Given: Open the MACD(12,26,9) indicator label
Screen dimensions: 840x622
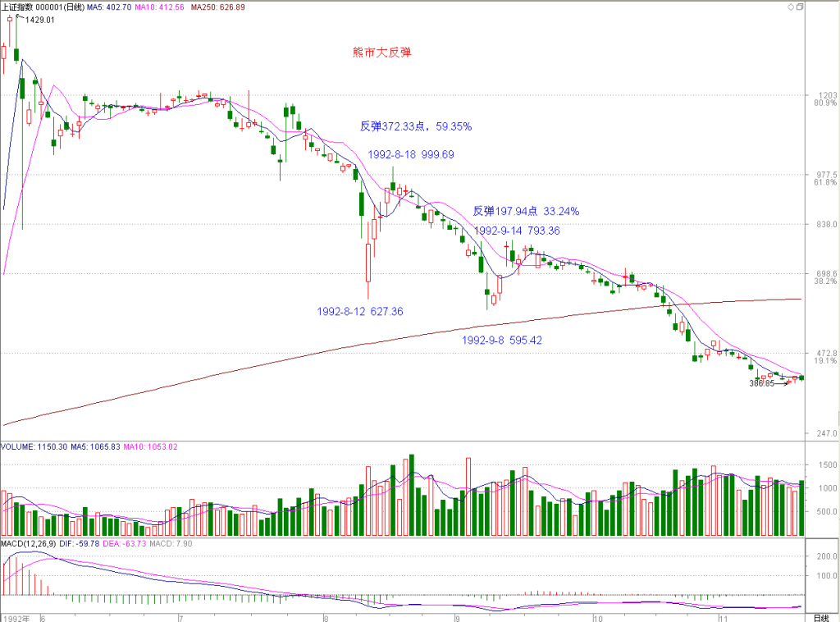Looking at the screenshot, I should (29, 544).
